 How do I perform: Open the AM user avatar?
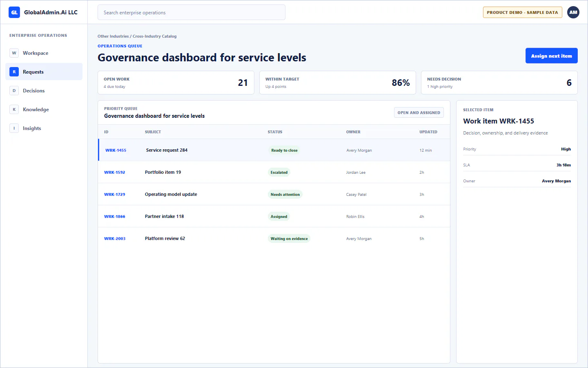[x=573, y=12]
